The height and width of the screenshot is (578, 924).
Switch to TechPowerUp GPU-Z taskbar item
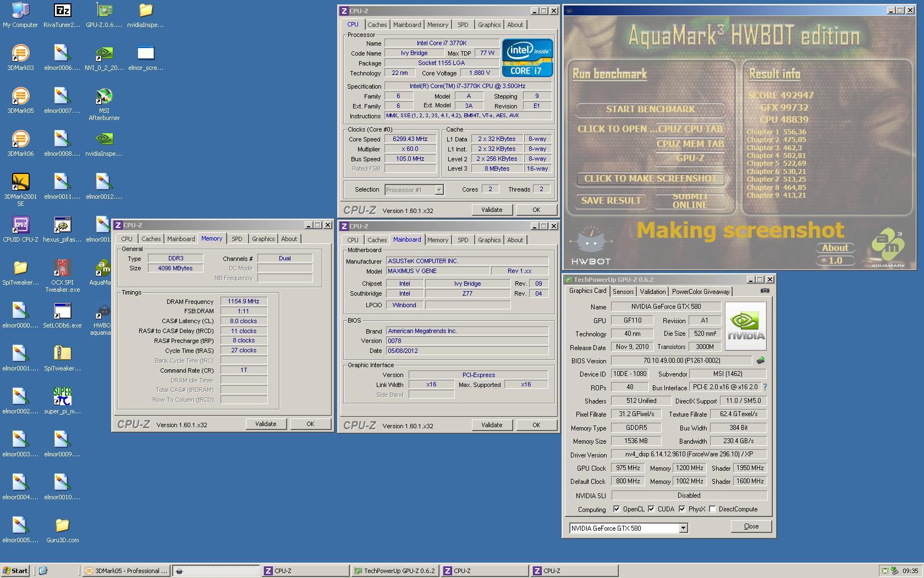pos(395,571)
